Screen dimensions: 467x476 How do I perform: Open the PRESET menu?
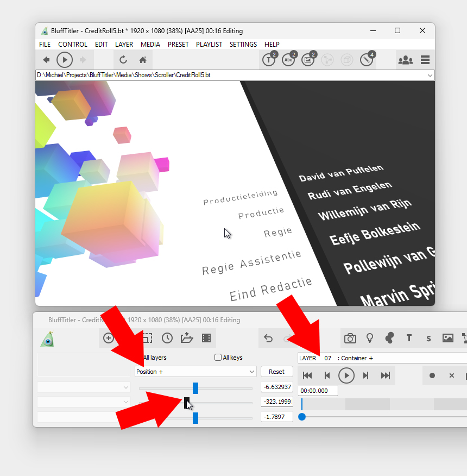[x=178, y=45]
